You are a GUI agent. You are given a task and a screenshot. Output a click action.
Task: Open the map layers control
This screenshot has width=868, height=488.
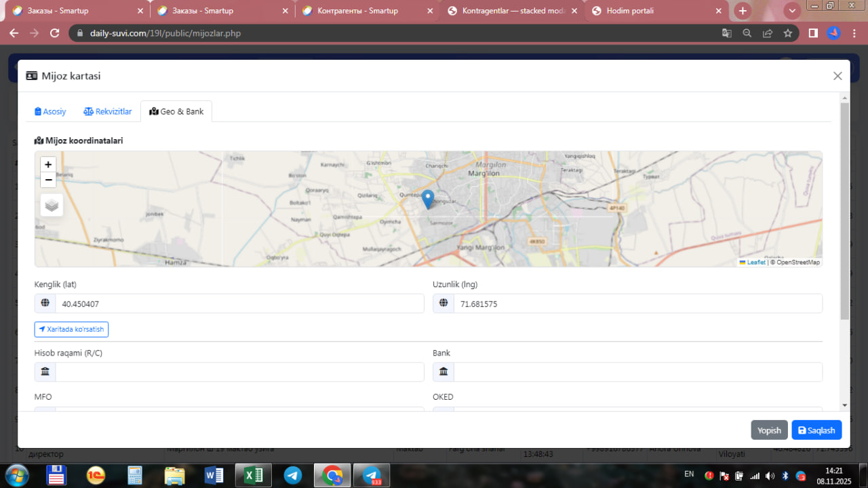[x=52, y=205]
